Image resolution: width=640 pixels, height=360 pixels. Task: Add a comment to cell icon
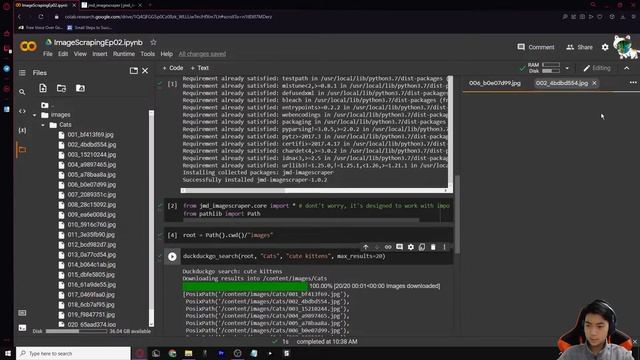399,247
